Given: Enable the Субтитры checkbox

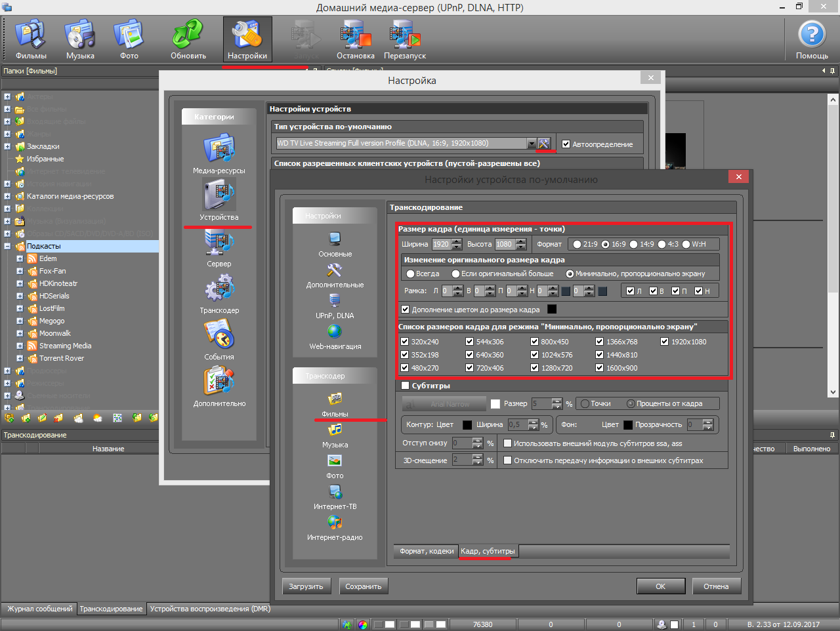Looking at the screenshot, I should point(405,386).
